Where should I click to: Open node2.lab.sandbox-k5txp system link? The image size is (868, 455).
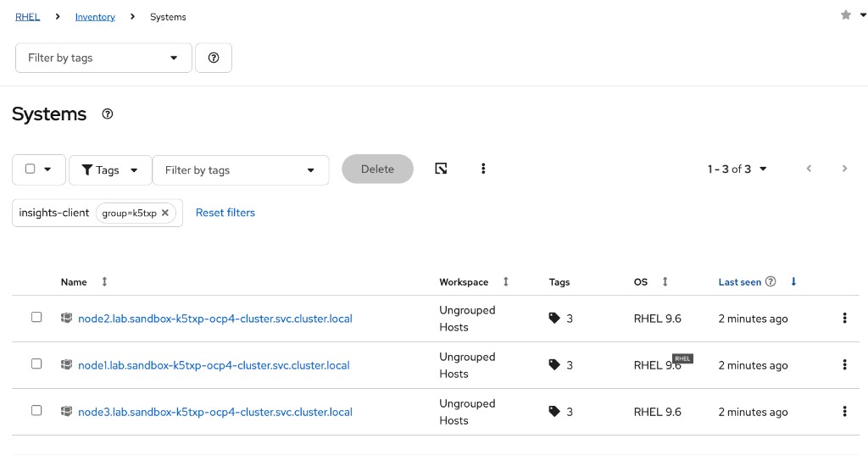tap(214, 319)
